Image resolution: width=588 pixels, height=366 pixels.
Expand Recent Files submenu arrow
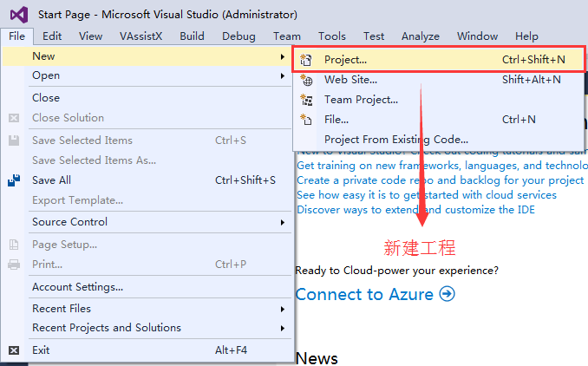(283, 309)
